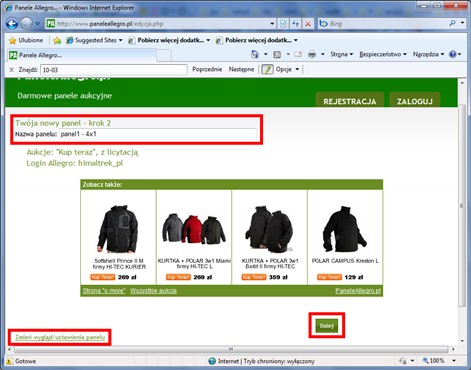Viewport: 471px width, 370px height.
Task: Click the Poprzednie find button
Action: [207, 69]
